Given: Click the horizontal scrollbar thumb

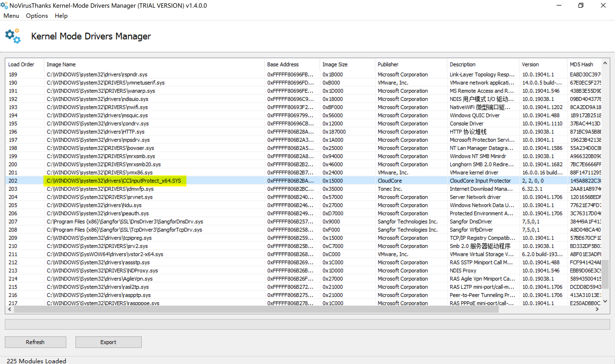Looking at the screenshot, I should 256,309.
